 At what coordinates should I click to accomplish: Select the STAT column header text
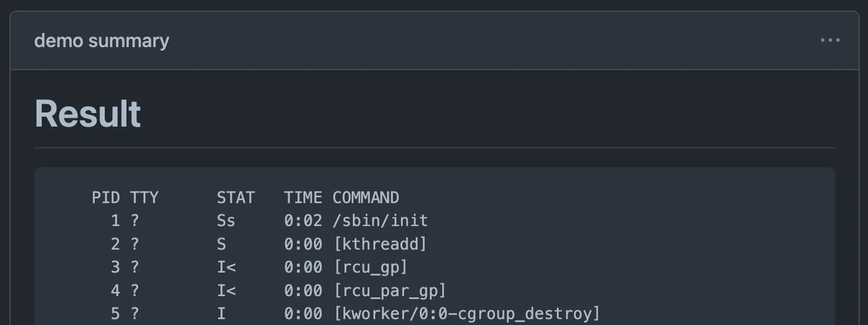click(x=235, y=197)
